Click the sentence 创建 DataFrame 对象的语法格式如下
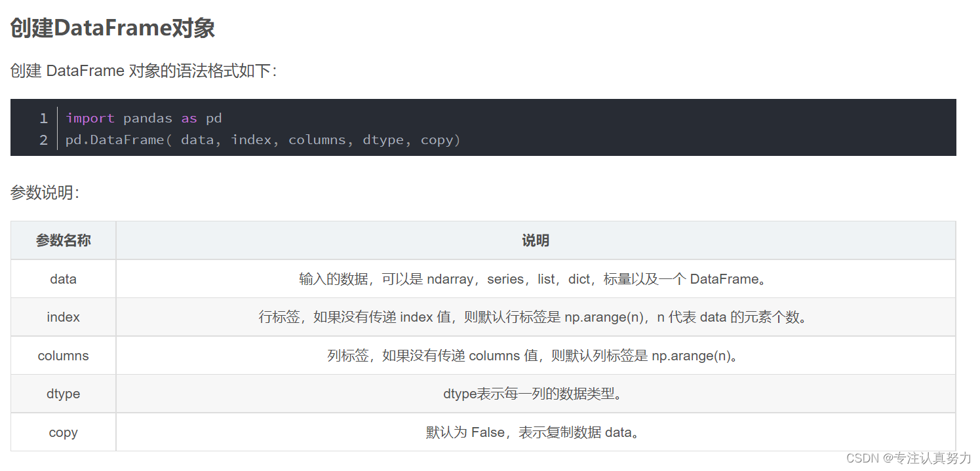The image size is (980, 471). pos(144,71)
